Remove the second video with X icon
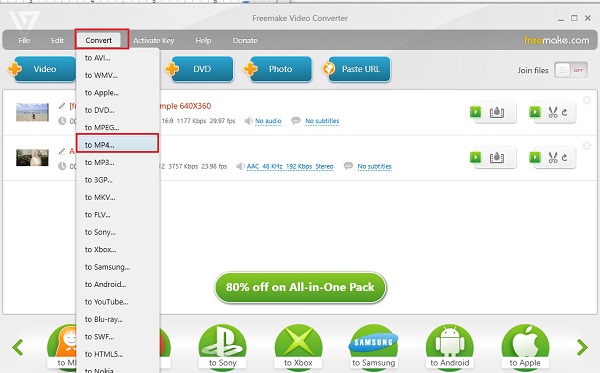 pos(587,145)
